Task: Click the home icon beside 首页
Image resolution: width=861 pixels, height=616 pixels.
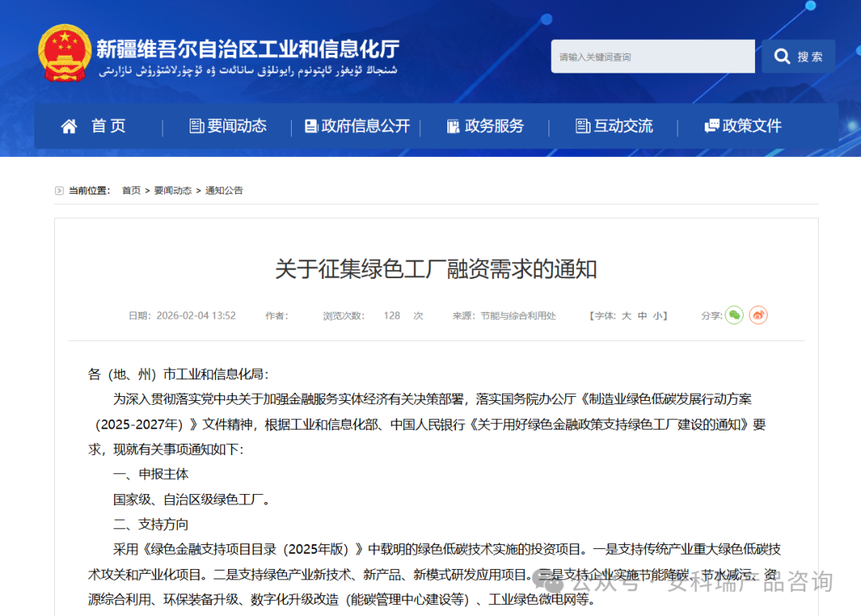Action: 69,125
